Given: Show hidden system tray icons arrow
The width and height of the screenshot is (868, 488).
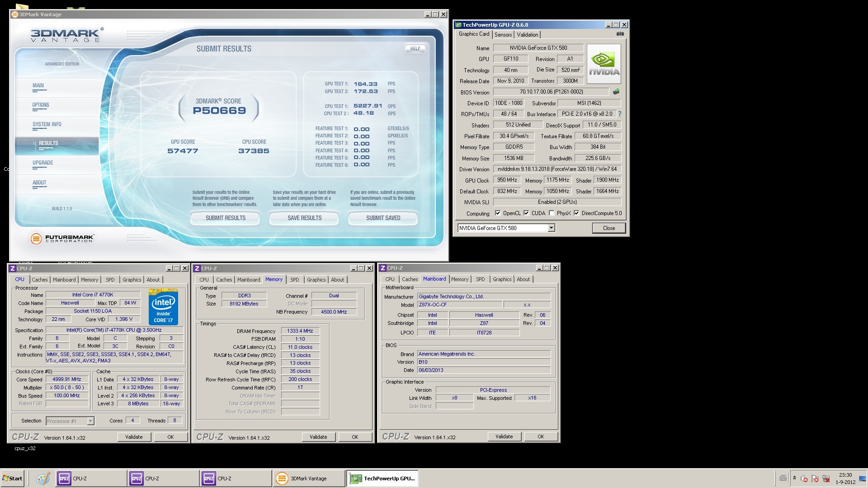Looking at the screenshot, I should (794, 478).
